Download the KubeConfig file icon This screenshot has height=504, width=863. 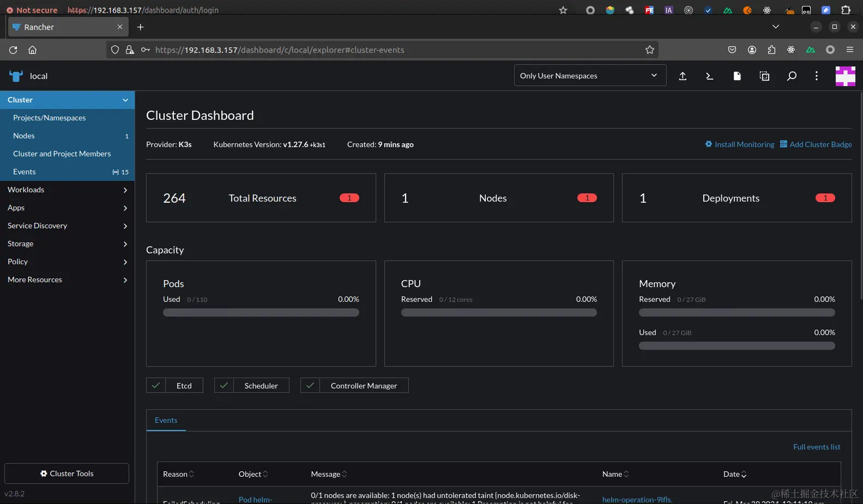point(737,76)
